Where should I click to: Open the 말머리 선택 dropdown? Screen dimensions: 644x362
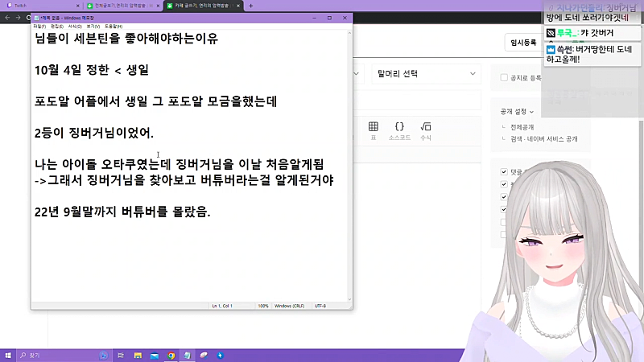427,74
